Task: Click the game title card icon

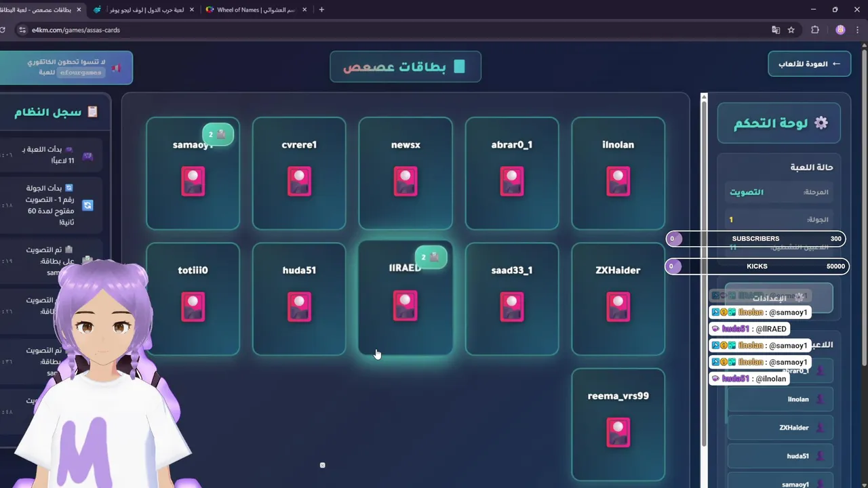Action: click(x=460, y=66)
